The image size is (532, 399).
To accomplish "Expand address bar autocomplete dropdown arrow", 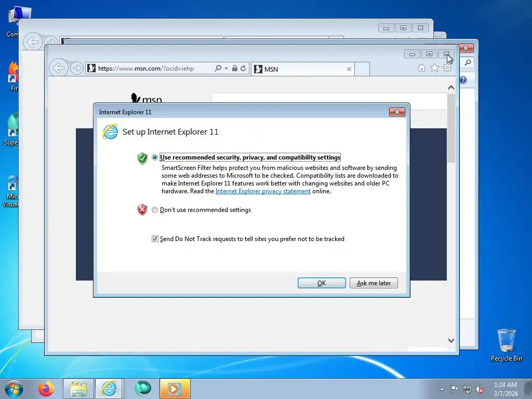I will (227, 69).
